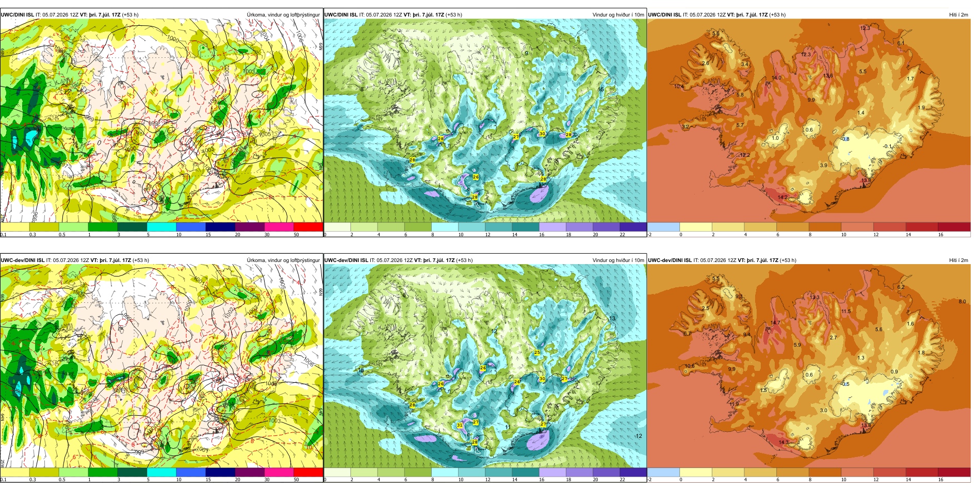Click the -0.1 temperature value on UWC/DINI temperature map
The image size is (980, 490).
coord(887,146)
